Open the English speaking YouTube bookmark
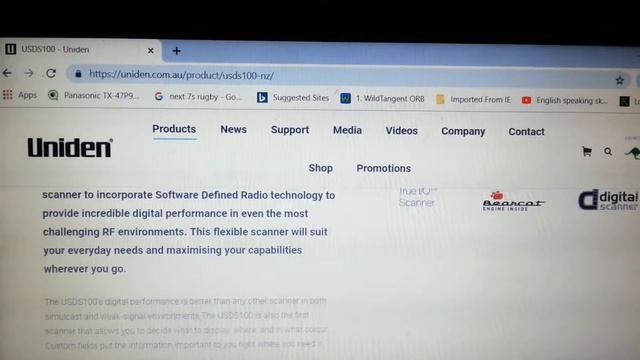The image size is (640, 360). [564, 100]
